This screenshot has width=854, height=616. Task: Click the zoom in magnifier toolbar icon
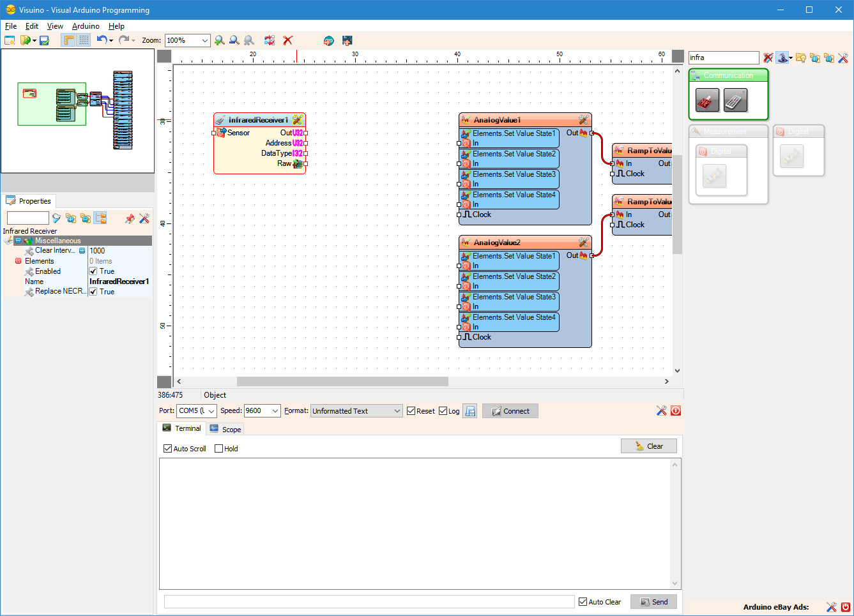click(x=220, y=40)
